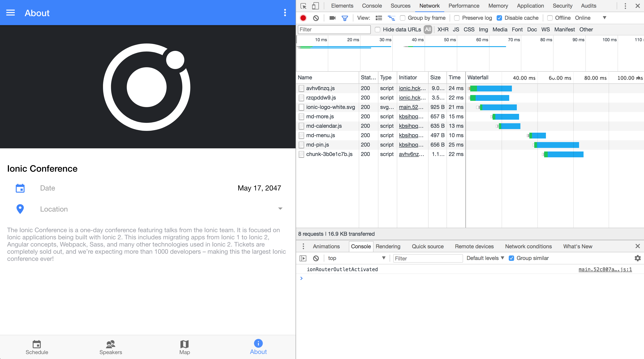The height and width of the screenshot is (359, 644).
Task: Select the May 17, 2047 date value
Action: coord(259,188)
